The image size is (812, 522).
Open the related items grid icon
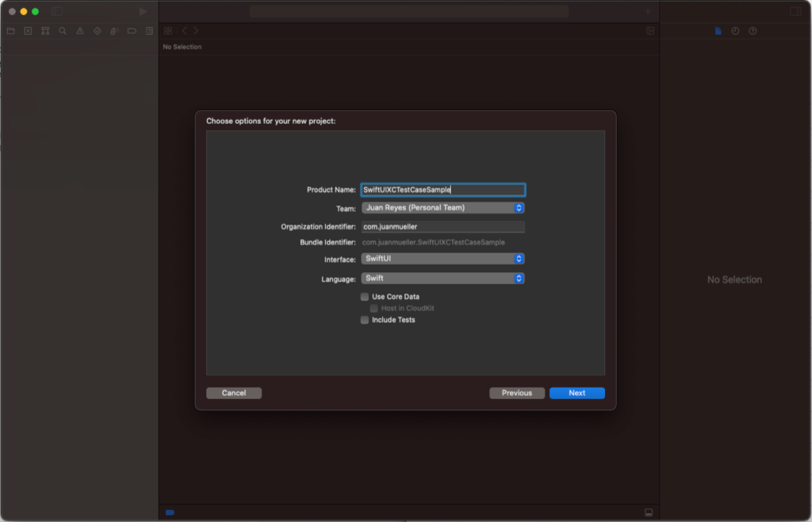click(168, 31)
